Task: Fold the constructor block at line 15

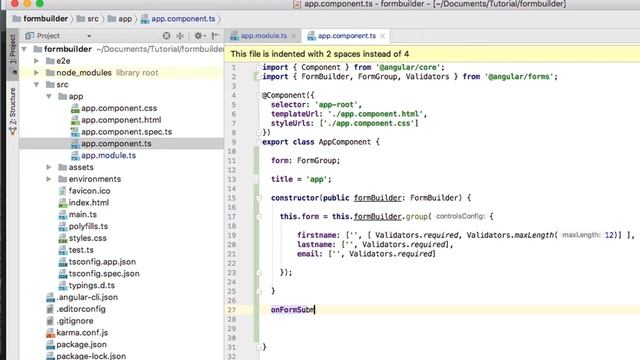Action: point(259,198)
